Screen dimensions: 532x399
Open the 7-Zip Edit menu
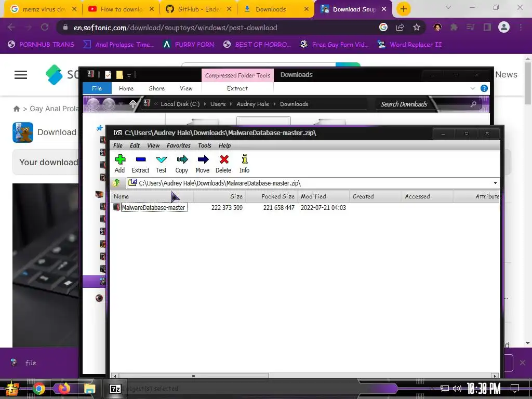pos(135,145)
